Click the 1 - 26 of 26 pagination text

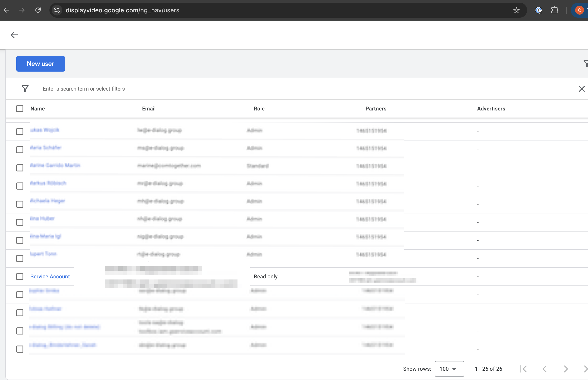[488, 369]
